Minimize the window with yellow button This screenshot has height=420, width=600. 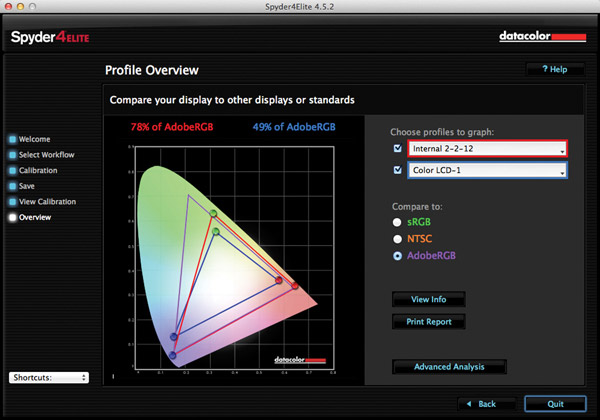pos(21,7)
